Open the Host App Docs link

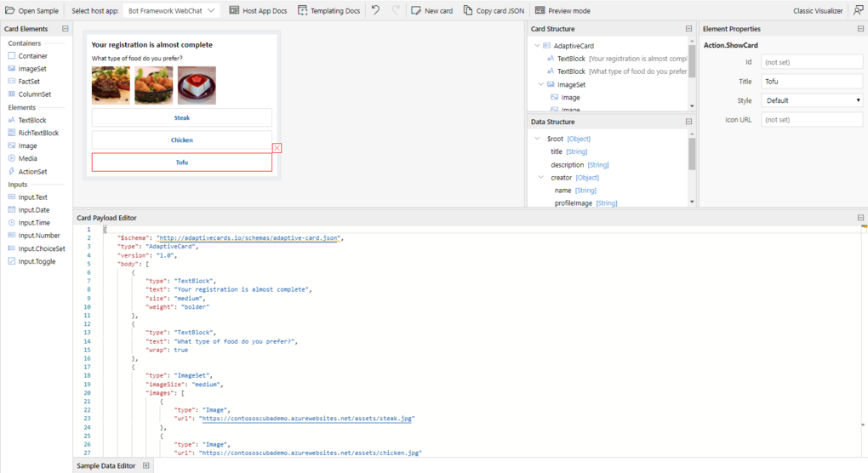point(258,10)
